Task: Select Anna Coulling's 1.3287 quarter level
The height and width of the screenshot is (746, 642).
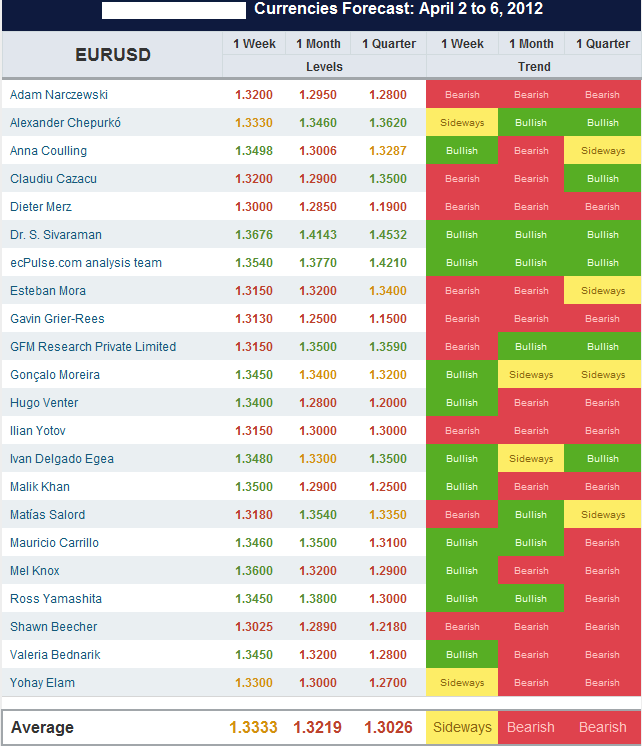Action: (388, 151)
